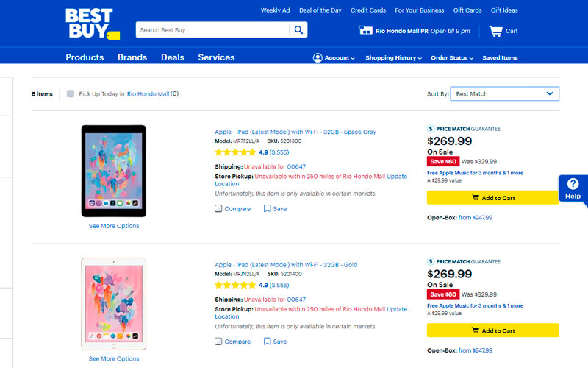The height and width of the screenshot is (368, 588).
Task: Click the five-star rating of Space Gray iPad
Action: [235, 152]
